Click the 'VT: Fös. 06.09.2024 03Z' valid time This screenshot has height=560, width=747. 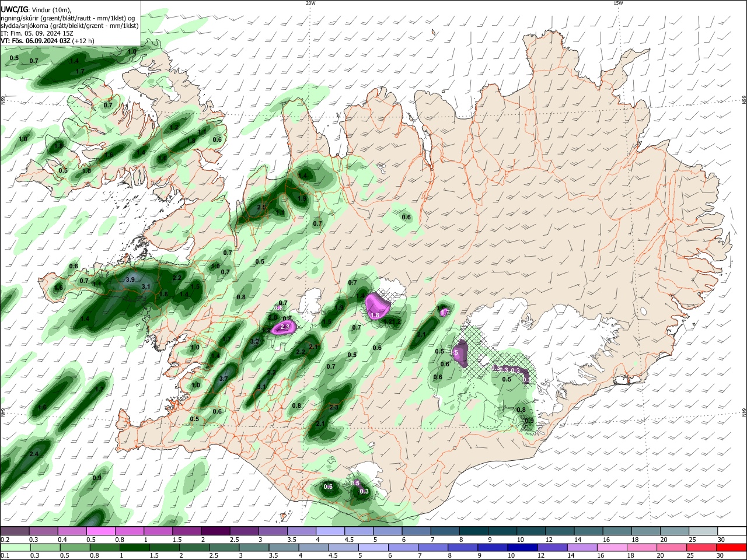(36, 41)
